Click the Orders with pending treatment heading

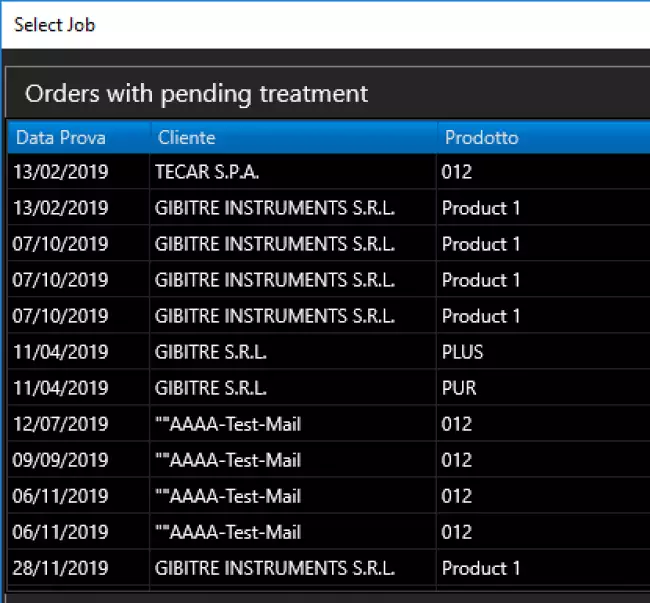coord(197,94)
